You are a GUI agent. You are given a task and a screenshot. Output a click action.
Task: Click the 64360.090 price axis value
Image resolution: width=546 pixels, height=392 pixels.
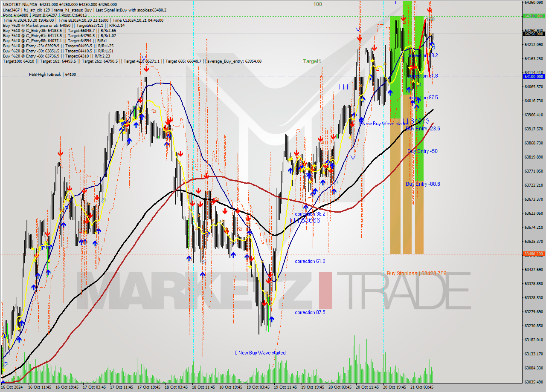tap(534, 2)
